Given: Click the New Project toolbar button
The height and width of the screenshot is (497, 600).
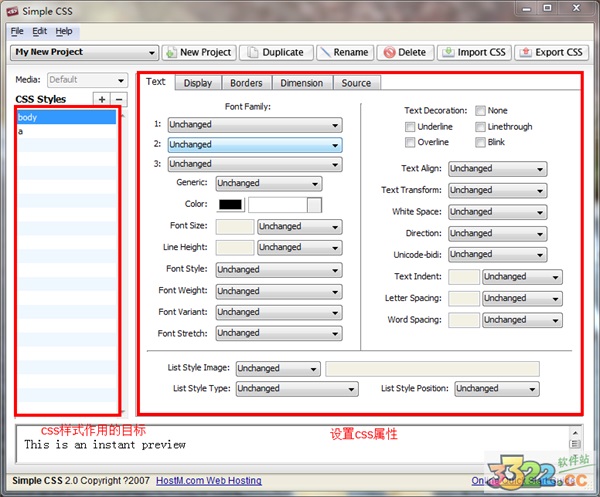Looking at the screenshot, I should click(x=198, y=52).
